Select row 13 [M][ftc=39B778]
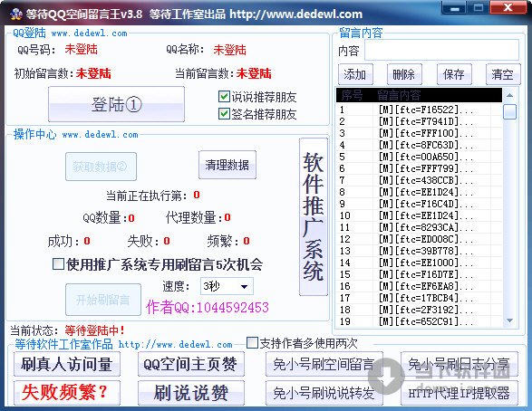 (x=420, y=251)
